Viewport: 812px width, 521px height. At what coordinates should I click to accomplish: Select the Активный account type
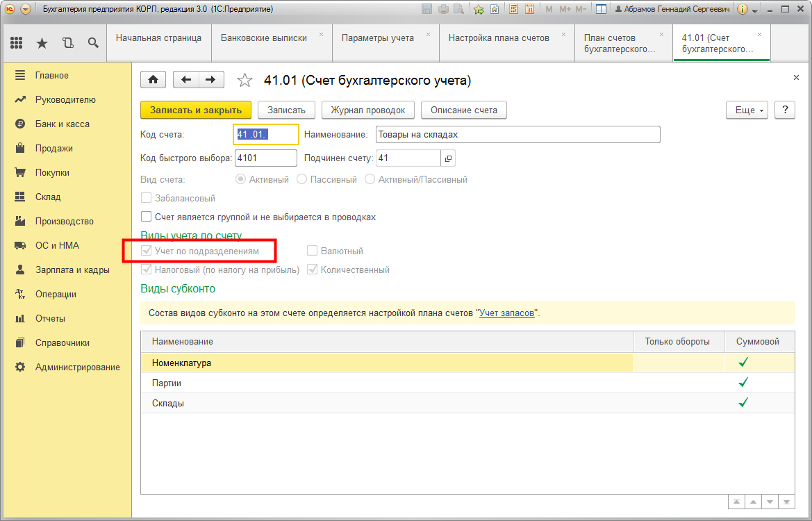pos(240,179)
